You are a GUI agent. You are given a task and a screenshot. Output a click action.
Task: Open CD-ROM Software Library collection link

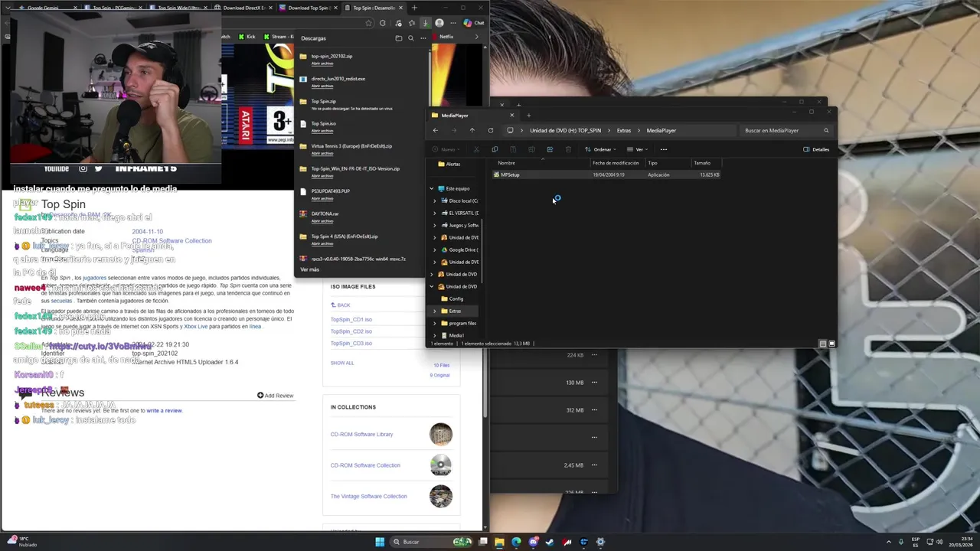[x=361, y=434]
